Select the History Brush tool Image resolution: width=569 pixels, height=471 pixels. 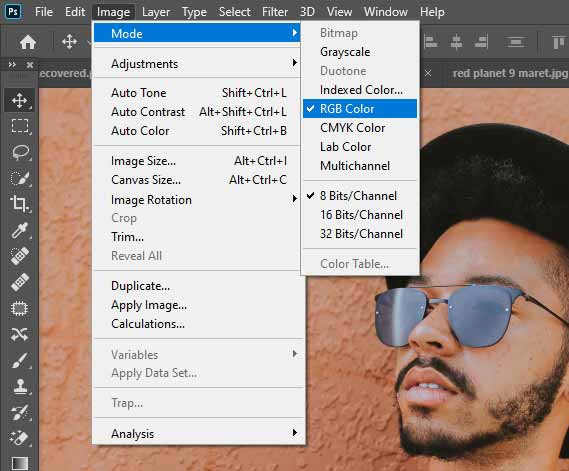(20, 412)
